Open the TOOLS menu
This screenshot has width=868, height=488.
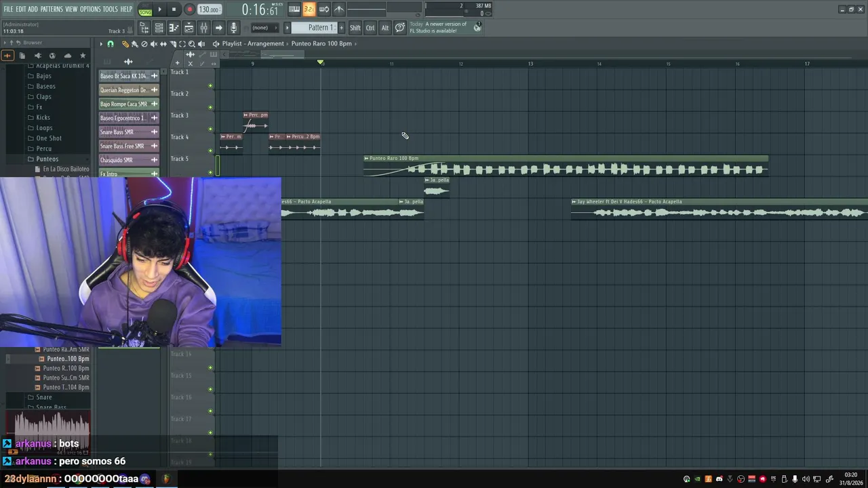(111, 9)
